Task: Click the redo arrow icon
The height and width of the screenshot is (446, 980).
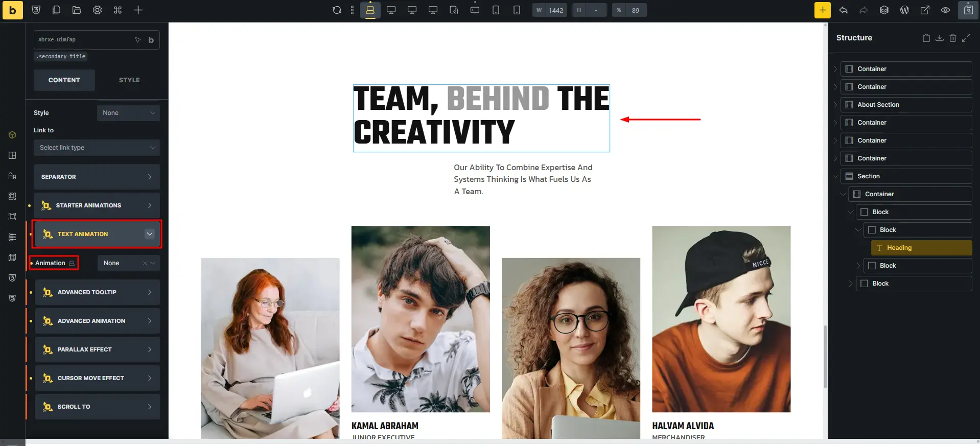Action: click(864, 10)
